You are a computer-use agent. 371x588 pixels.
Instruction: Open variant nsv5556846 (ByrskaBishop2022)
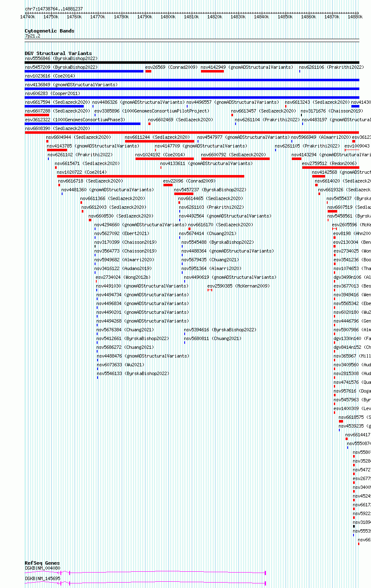click(x=61, y=59)
